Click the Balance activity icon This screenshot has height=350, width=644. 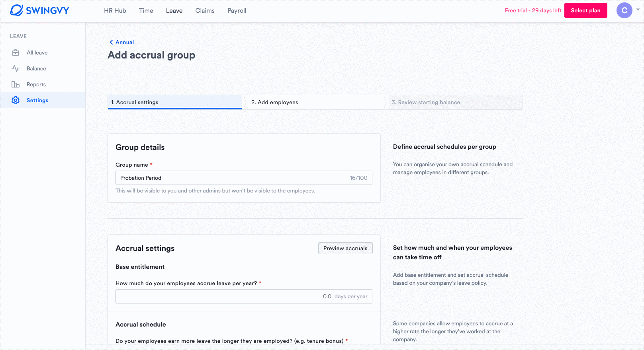(16, 68)
